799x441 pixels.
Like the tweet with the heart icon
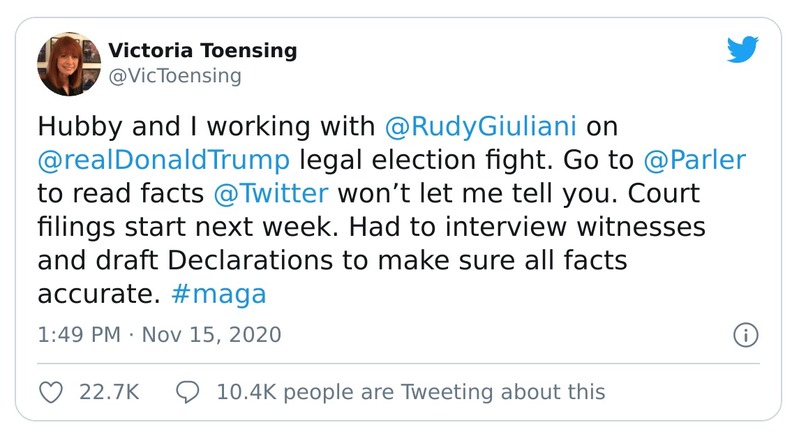[49, 392]
